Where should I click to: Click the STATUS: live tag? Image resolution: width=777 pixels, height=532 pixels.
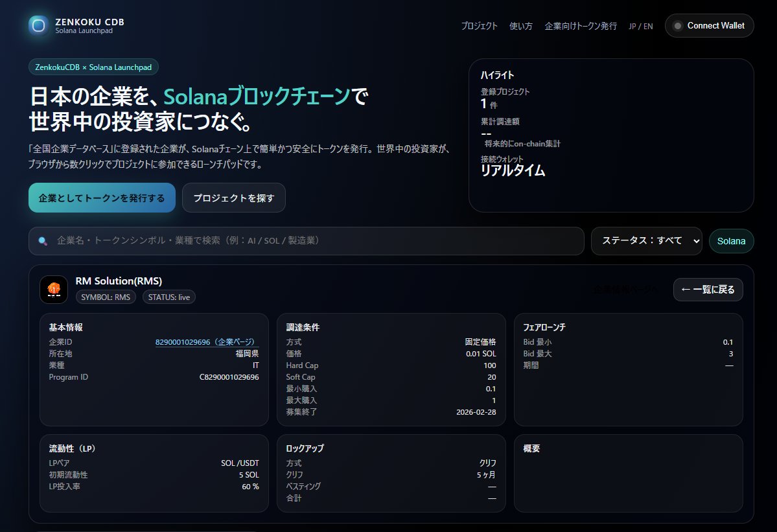[x=169, y=297]
